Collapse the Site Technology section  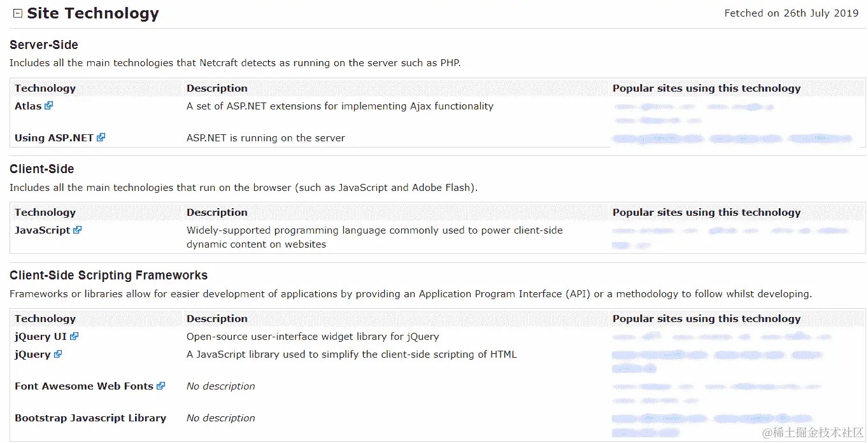point(18,13)
